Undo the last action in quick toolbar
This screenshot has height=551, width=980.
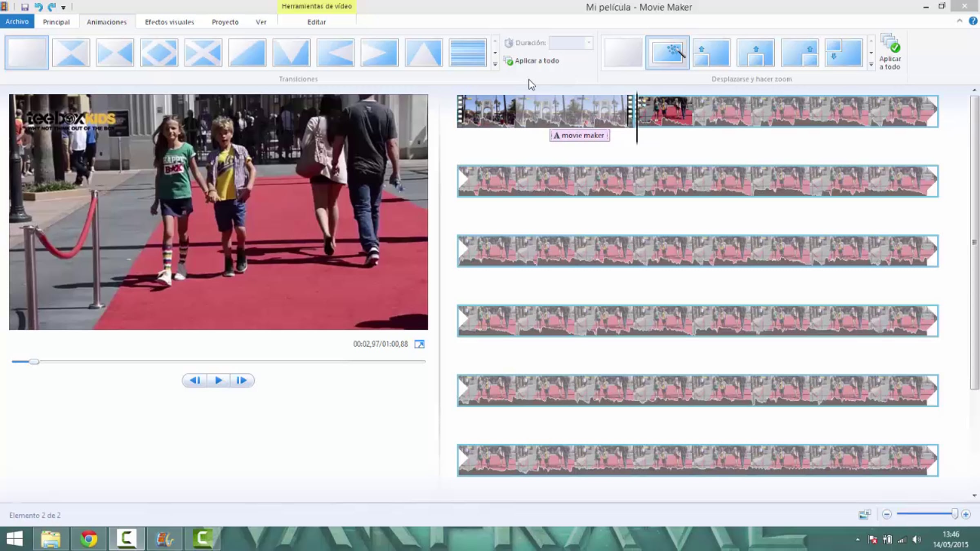coord(38,7)
